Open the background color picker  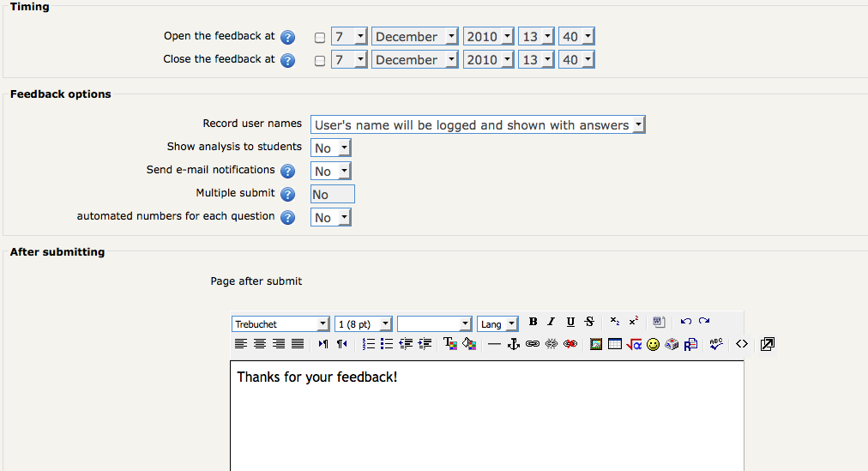(x=469, y=344)
